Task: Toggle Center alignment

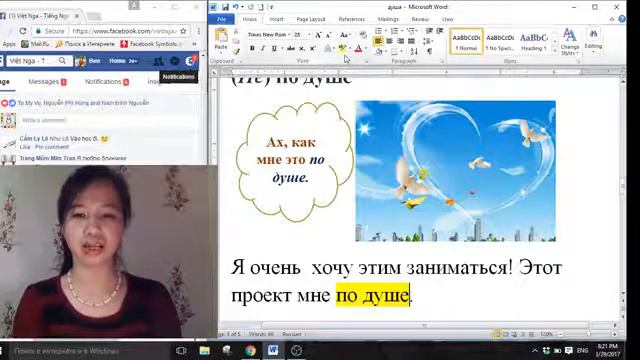Action: (x=389, y=41)
